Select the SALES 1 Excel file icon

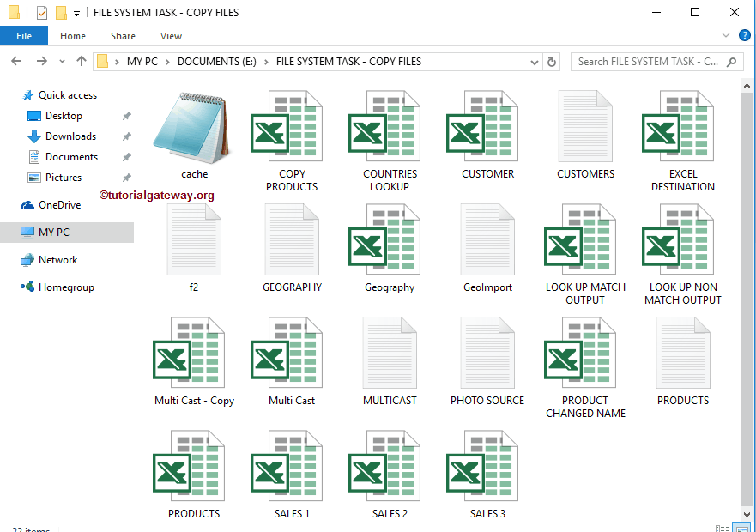pyautogui.click(x=287, y=466)
